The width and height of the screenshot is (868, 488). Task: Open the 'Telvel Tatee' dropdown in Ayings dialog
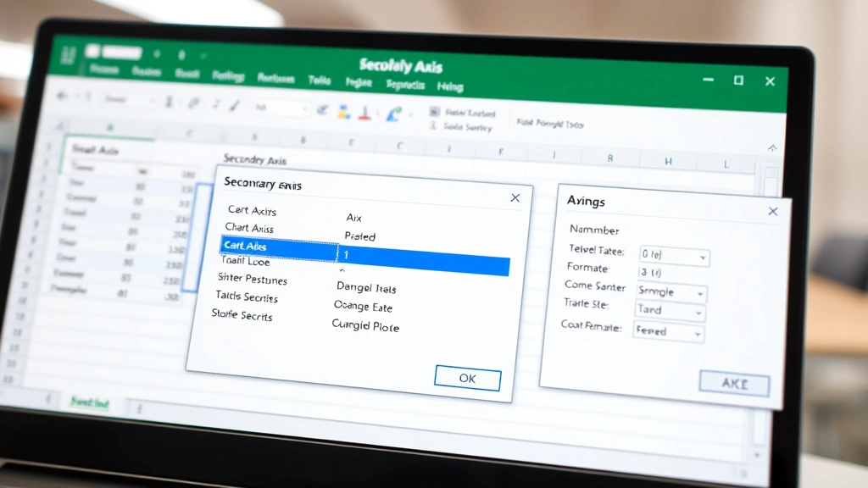[x=674, y=255]
